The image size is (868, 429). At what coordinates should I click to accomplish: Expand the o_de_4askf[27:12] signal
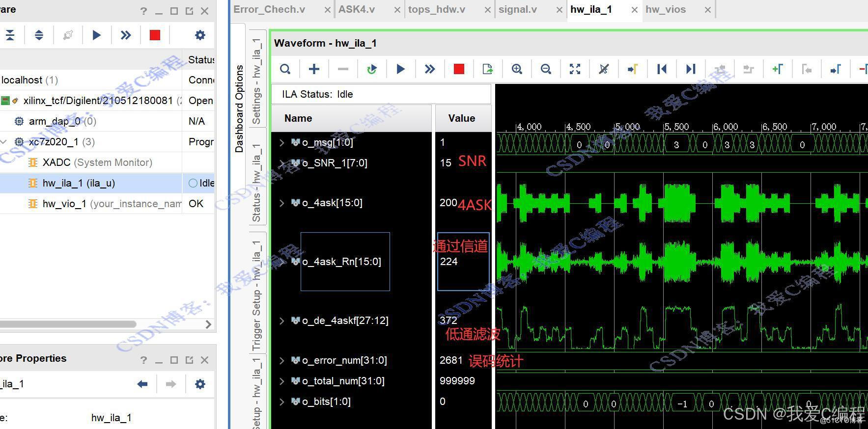pyautogui.click(x=281, y=321)
